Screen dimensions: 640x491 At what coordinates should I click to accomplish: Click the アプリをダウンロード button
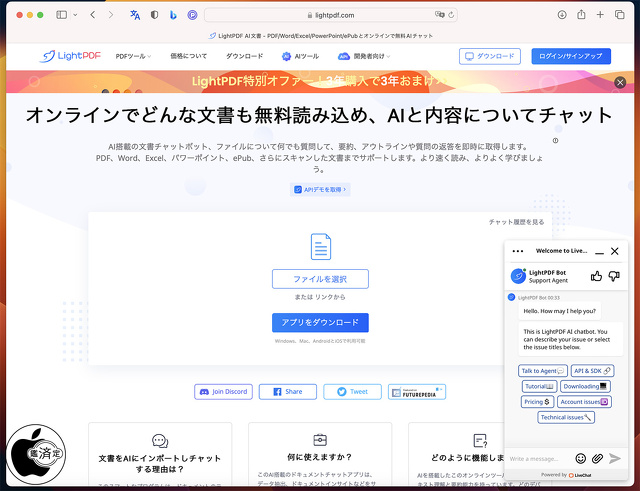point(320,322)
